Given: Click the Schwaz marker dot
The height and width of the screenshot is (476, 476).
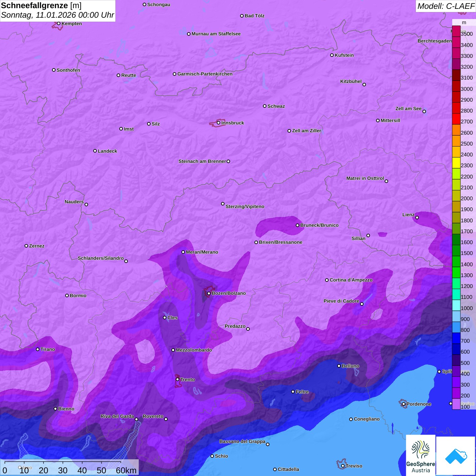Looking at the screenshot, I should click(265, 106).
